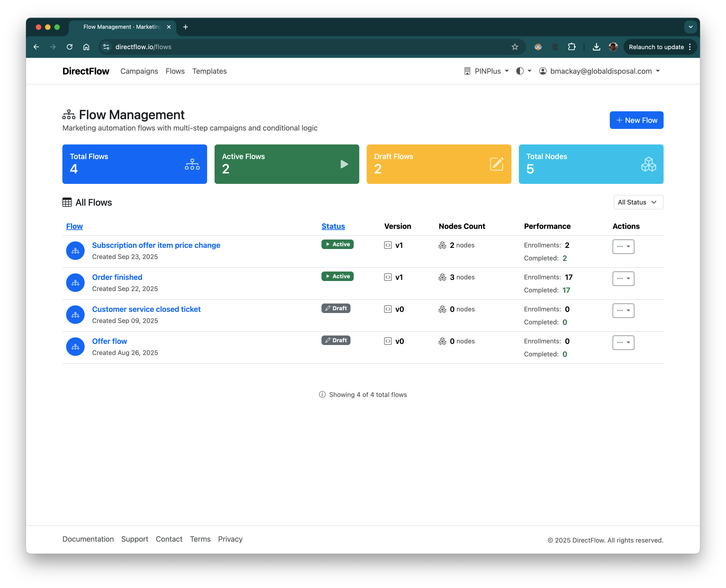Create a flow with New Flow button
This screenshot has width=726, height=588.
(636, 120)
